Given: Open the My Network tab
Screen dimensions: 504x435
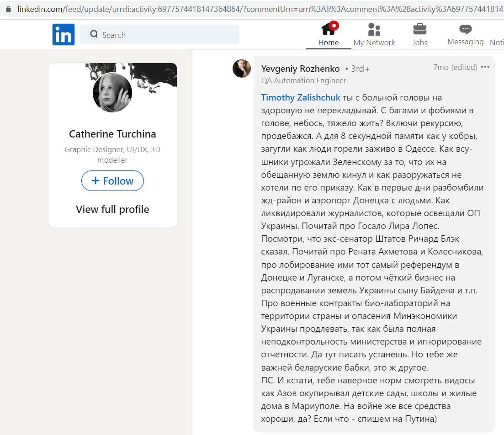Looking at the screenshot, I should tap(374, 35).
